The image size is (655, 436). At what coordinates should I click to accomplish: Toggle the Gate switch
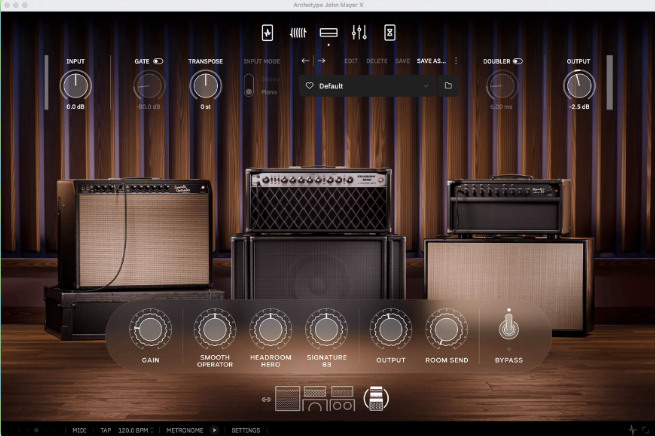[x=158, y=61]
